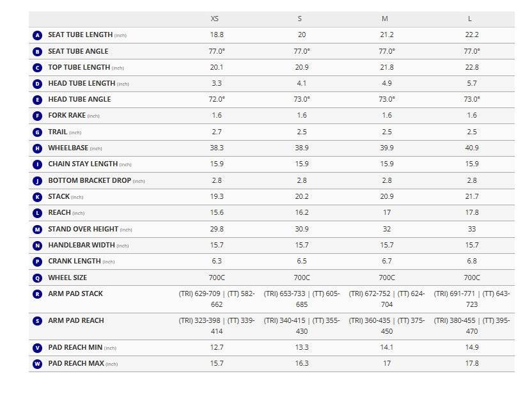Click the circled H wheelbase icon
532x399 pixels.
point(37,148)
